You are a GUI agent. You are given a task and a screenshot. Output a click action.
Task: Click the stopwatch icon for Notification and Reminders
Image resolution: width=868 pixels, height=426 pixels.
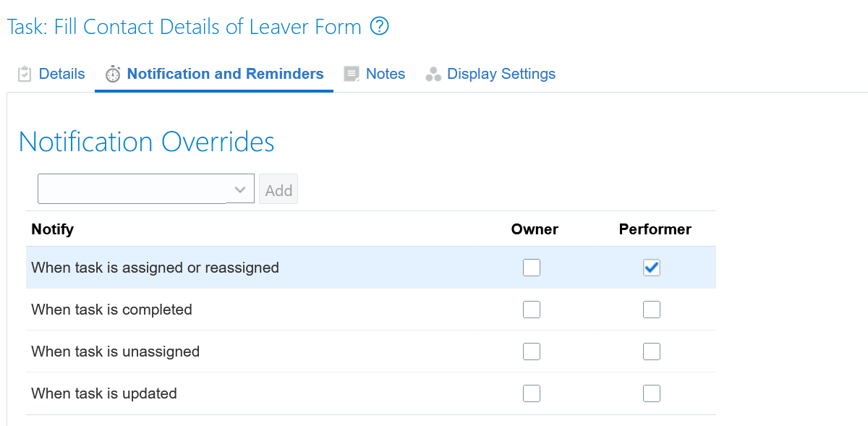[113, 74]
